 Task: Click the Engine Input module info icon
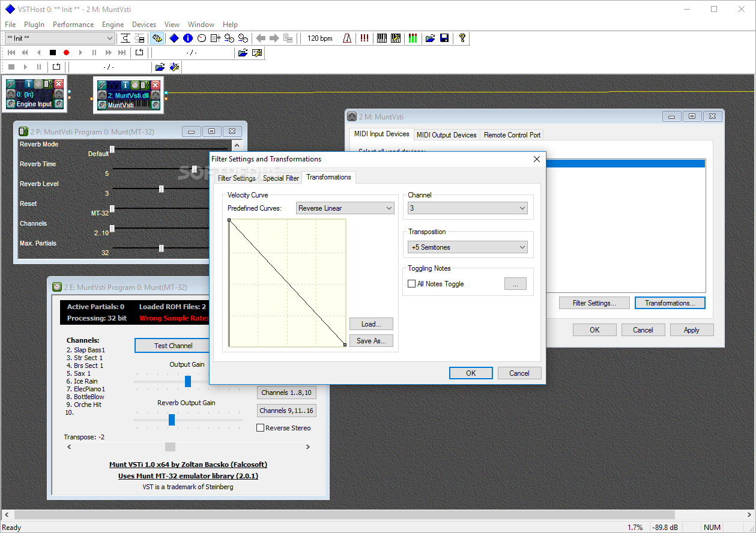click(x=28, y=85)
